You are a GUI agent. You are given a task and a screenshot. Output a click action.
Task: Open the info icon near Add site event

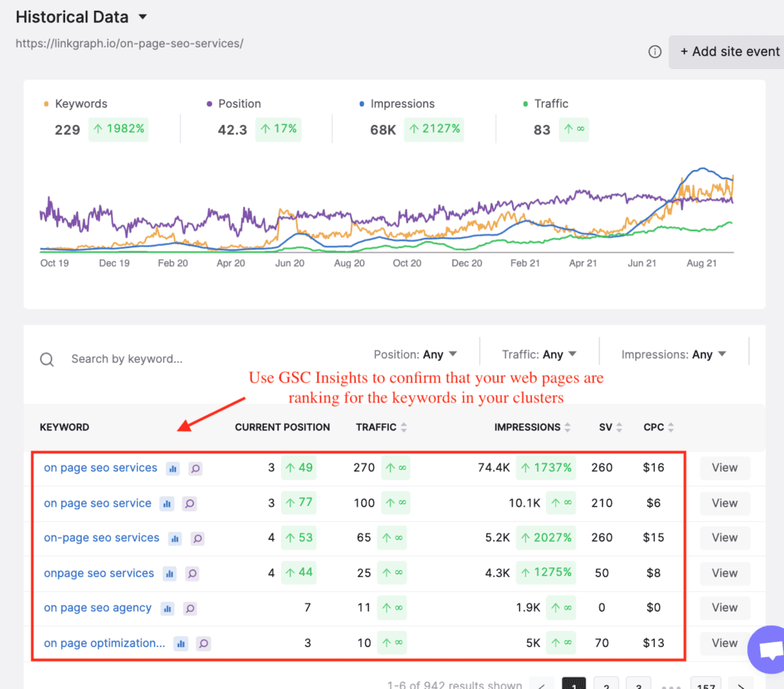(x=655, y=51)
